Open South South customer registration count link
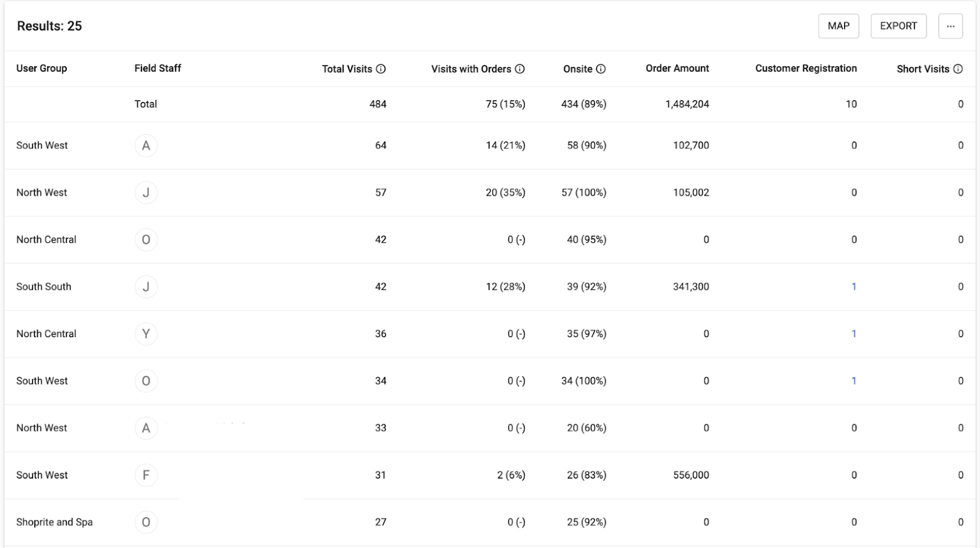 (x=854, y=287)
